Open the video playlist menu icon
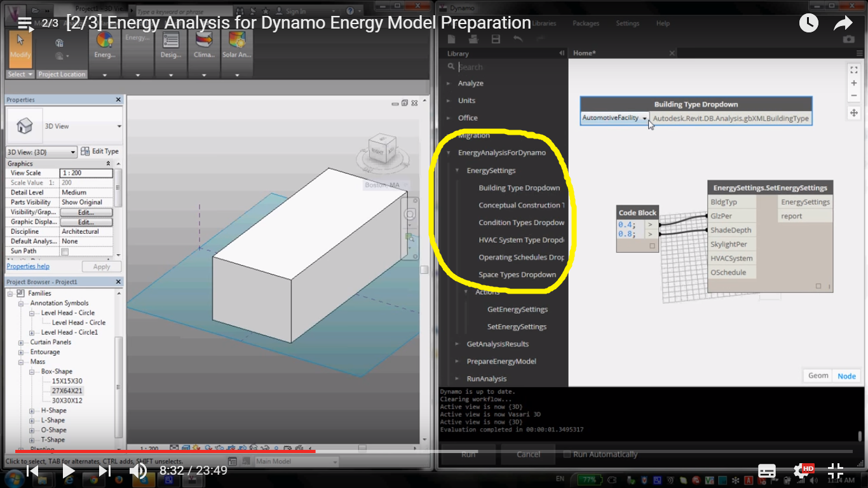The height and width of the screenshot is (488, 868). tap(25, 24)
